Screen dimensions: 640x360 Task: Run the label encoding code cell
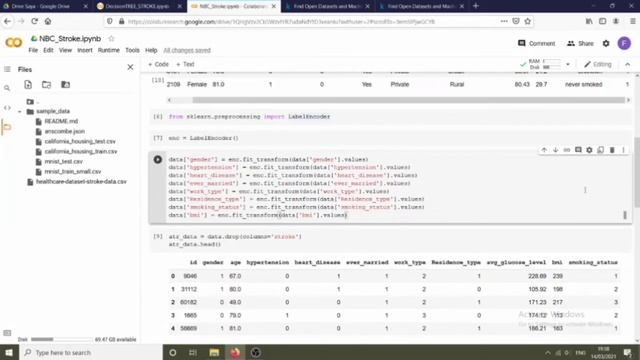158,160
